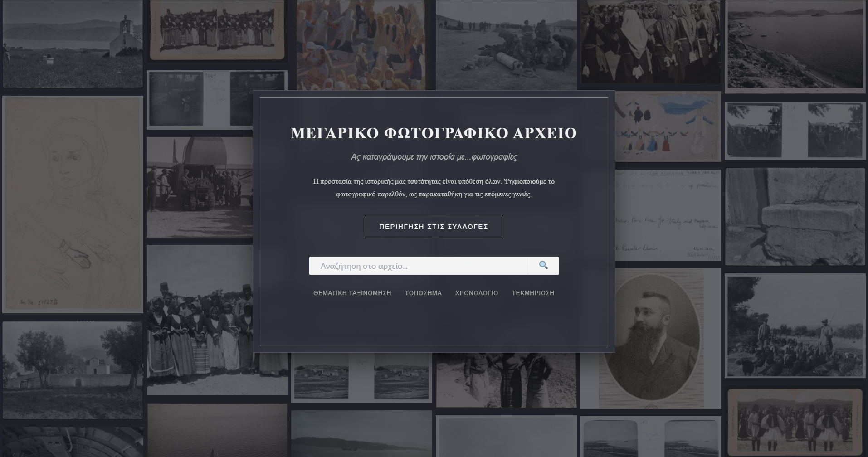868x457 pixels.
Task: View the rocky coastline bay photograph
Action: pos(795,46)
